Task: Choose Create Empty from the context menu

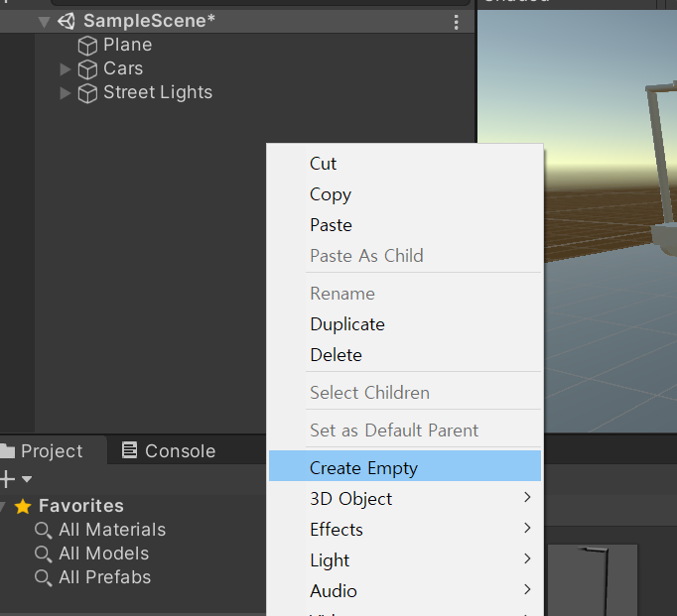Action: click(x=405, y=466)
